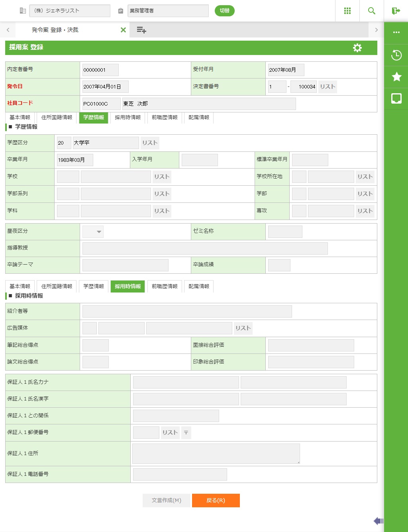Click postal code lookup 〒 icon
The image size is (408, 532).
coord(186,433)
